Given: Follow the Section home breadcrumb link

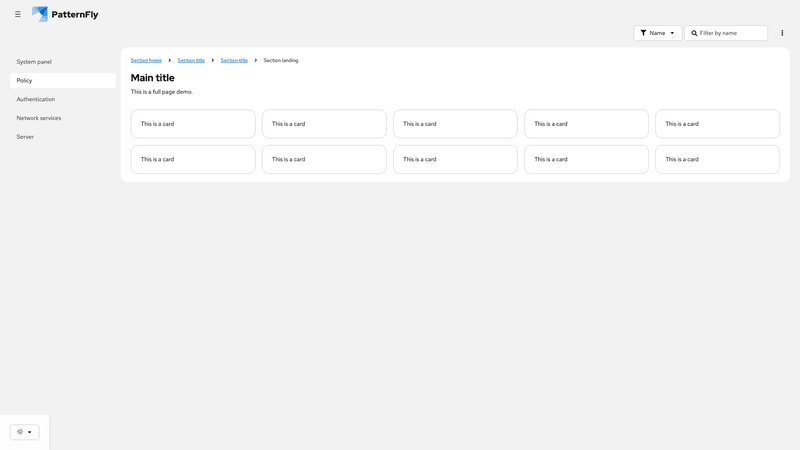Looking at the screenshot, I should pyautogui.click(x=146, y=60).
